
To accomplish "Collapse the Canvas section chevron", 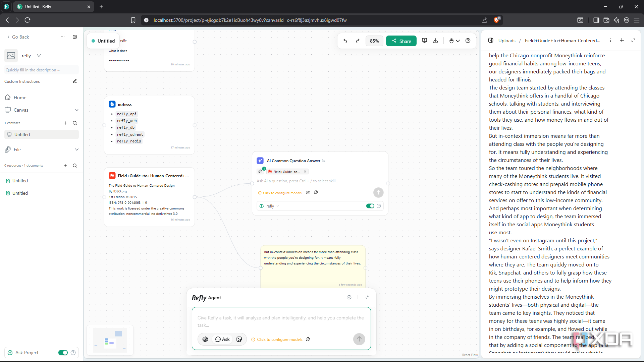I will pyautogui.click(x=77, y=110).
